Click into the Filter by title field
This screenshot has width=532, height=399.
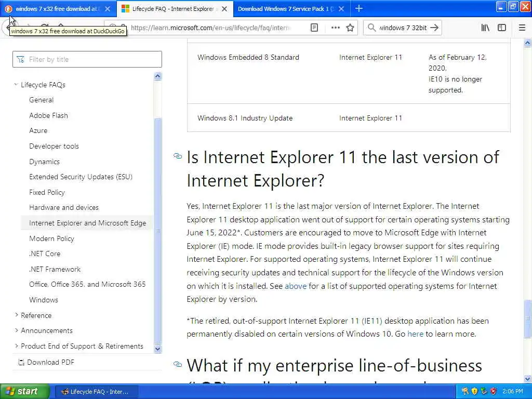[87, 59]
